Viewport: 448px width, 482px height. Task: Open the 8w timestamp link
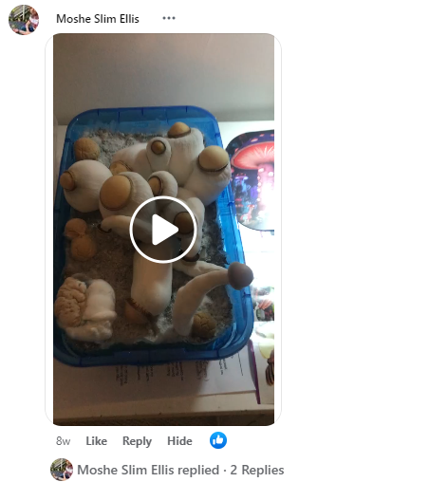[x=63, y=441]
